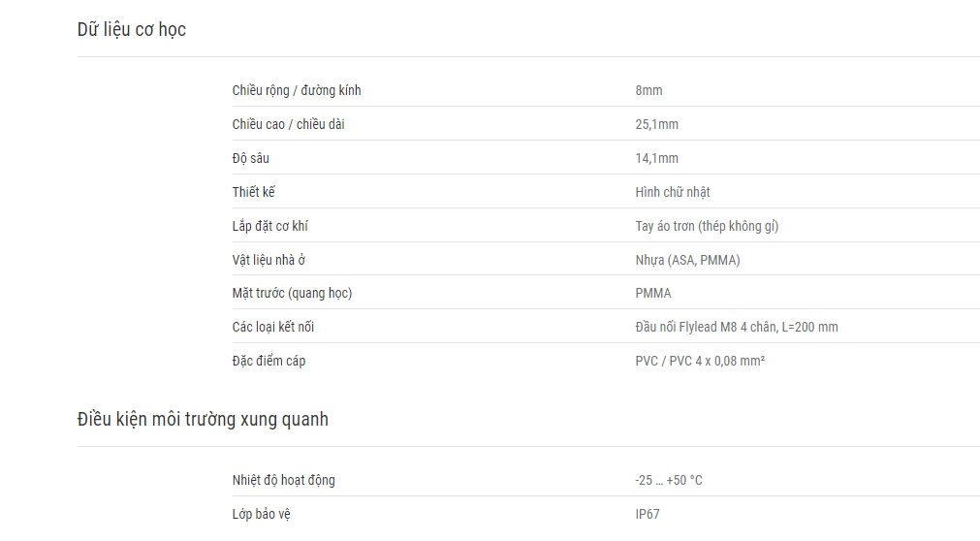Select the 'Lắp đặt cơ khí' label
The image size is (980, 541).
point(270,226)
